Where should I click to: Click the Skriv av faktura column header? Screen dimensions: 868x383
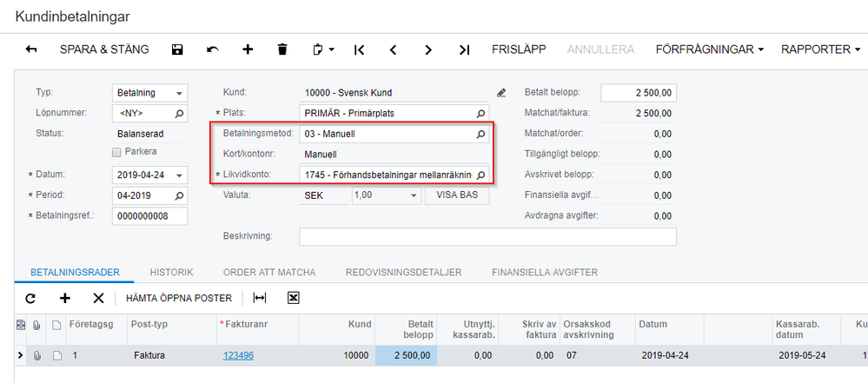pyautogui.click(x=528, y=330)
